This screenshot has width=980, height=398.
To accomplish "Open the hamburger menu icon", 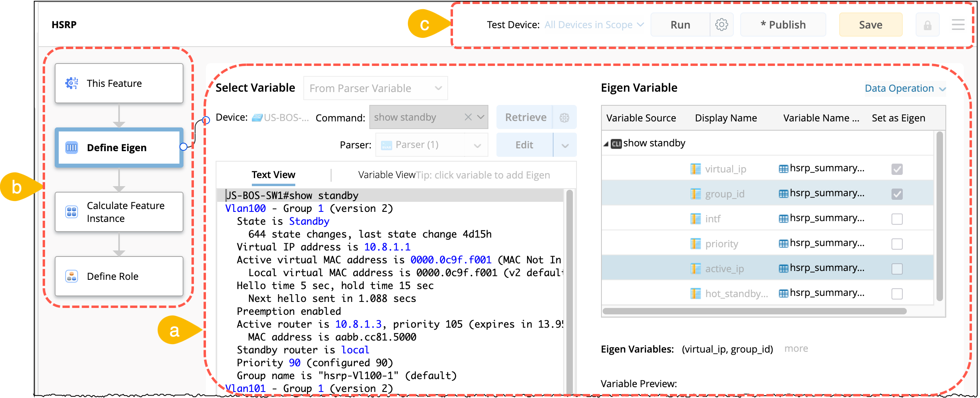I will (x=958, y=25).
